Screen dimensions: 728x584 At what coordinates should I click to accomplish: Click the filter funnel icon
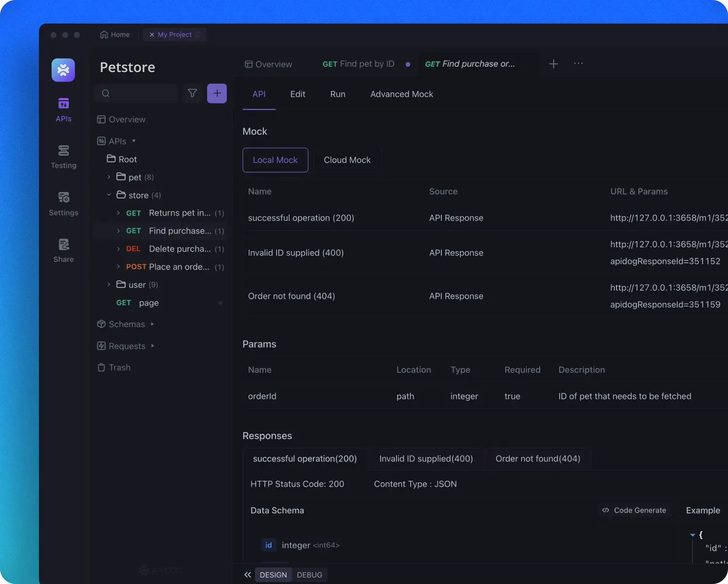pyautogui.click(x=193, y=93)
